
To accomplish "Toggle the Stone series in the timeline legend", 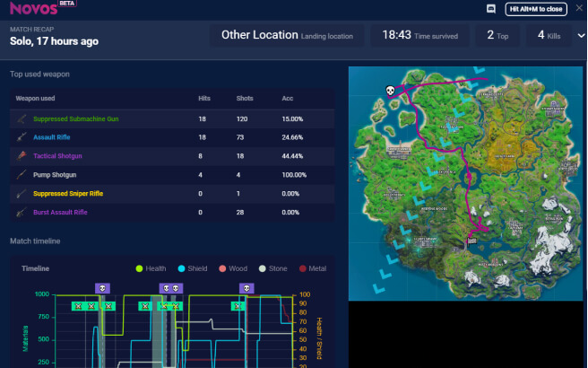I will (273, 268).
